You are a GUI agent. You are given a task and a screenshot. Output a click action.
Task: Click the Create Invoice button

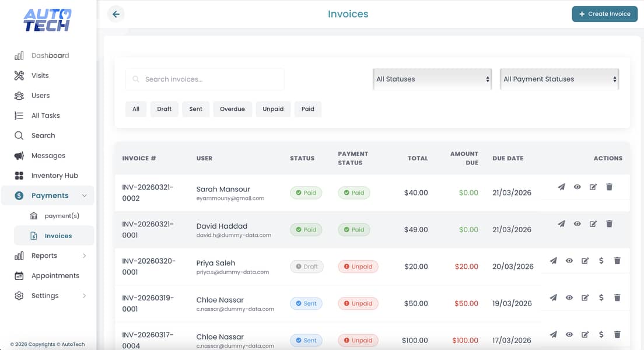(x=604, y=13)
